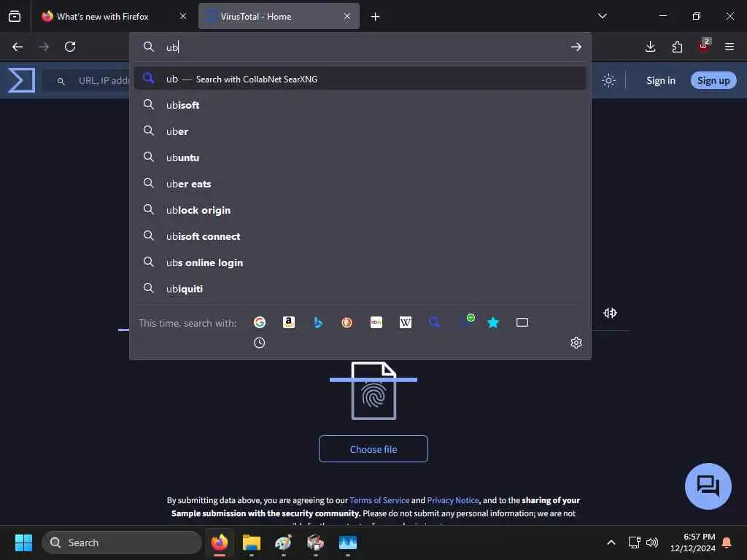Search this time with Bing

318,322
